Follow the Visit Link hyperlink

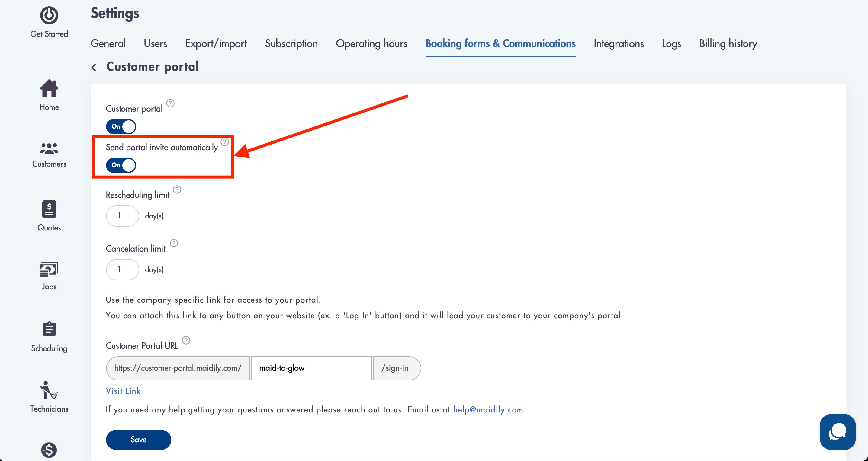(x=123, y=391)
